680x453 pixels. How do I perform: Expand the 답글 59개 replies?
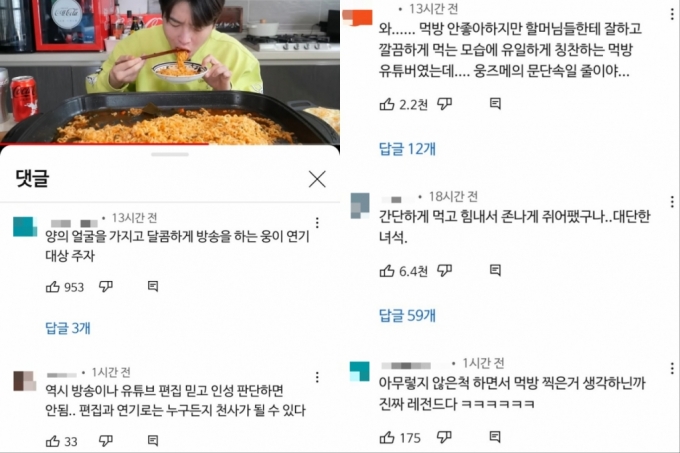(x=407, y=316)
